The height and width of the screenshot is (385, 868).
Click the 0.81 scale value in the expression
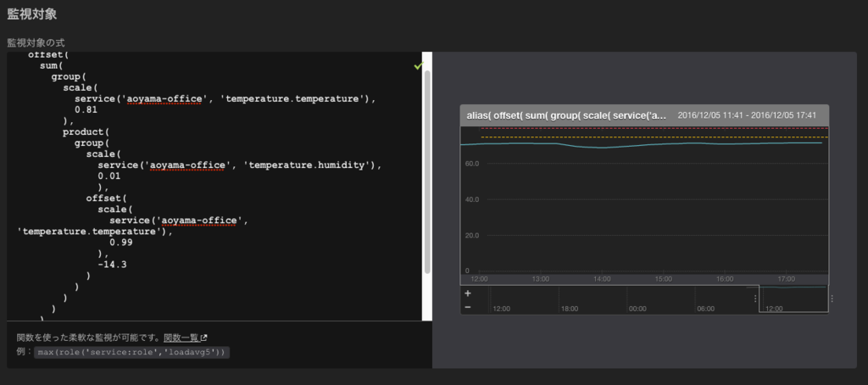[x=86, y=110]
